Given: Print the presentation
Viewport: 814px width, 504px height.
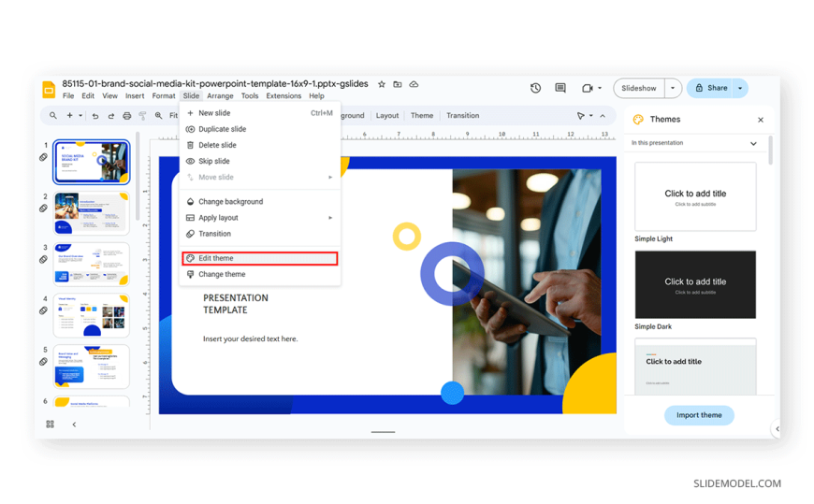Looking at the screenshot, I should tap(126, 116).
